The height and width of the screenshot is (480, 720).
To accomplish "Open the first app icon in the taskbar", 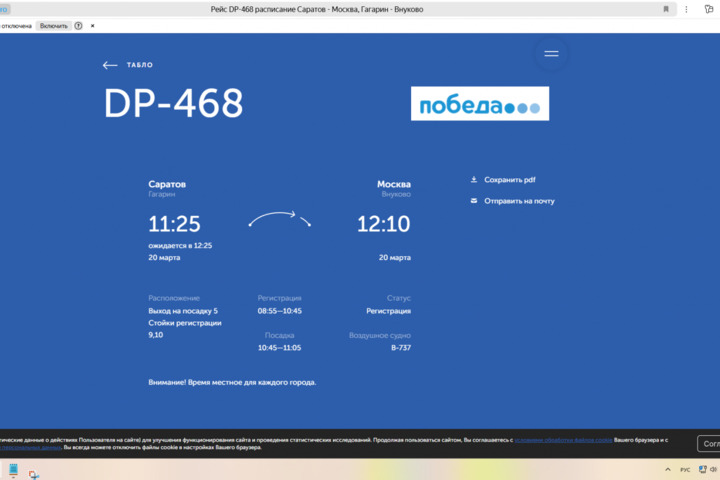I will [x=13, y=470].
